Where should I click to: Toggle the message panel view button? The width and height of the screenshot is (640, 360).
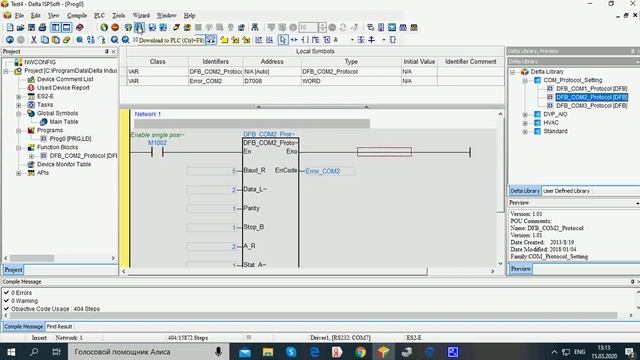click(67, 27)
